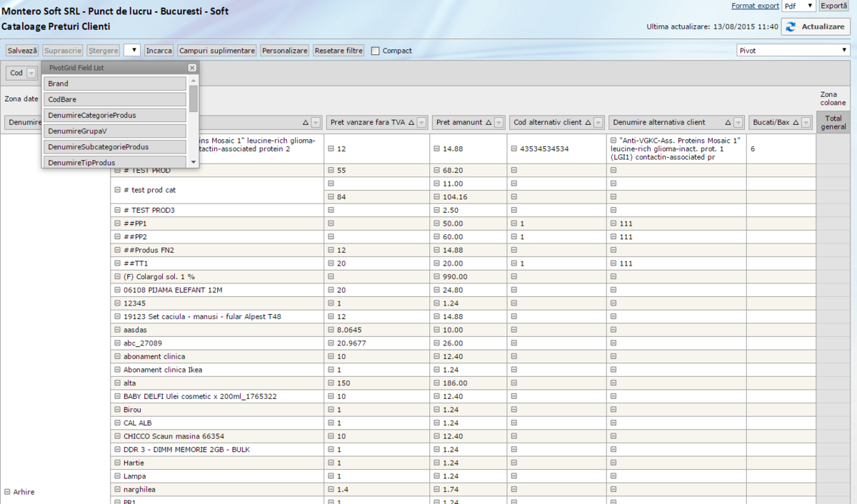Viewport: 857px width, 504px height.
Task: Open filter for Pret vanzare fara TVA
Action: pos(421,123)
